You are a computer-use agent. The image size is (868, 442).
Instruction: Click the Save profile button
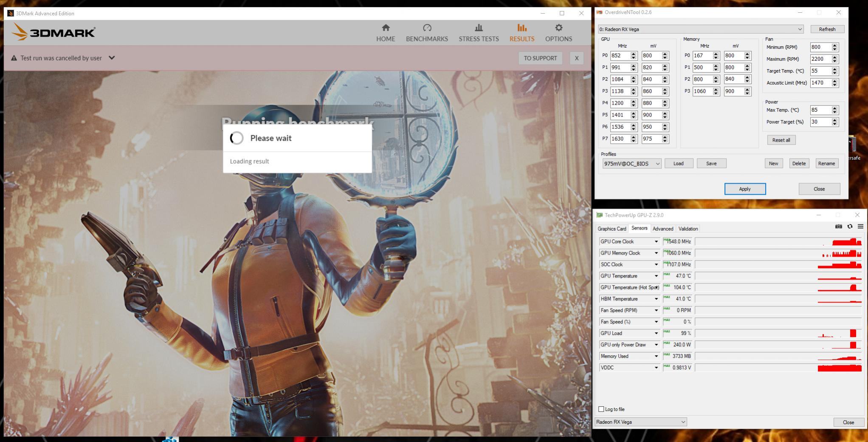[711, 164]
